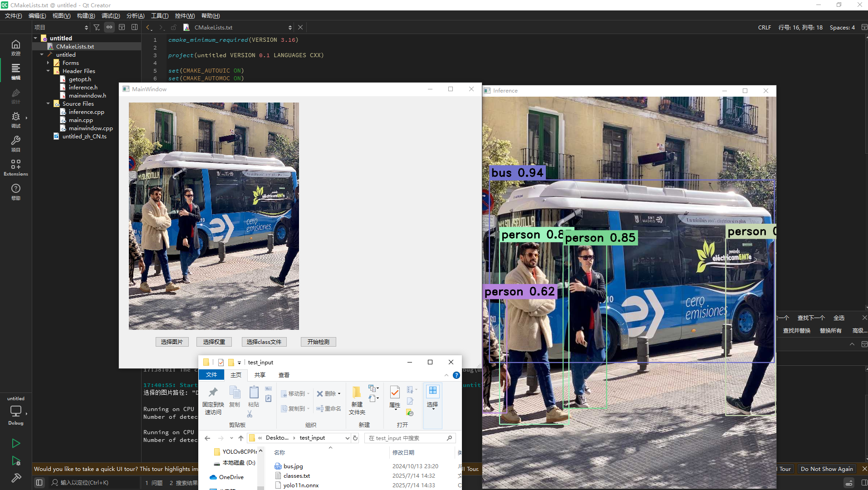This screenshot has height=490, width=868.
Task: Click the Rename button in Explorer ribbon
Action: (x=329, y=408)
